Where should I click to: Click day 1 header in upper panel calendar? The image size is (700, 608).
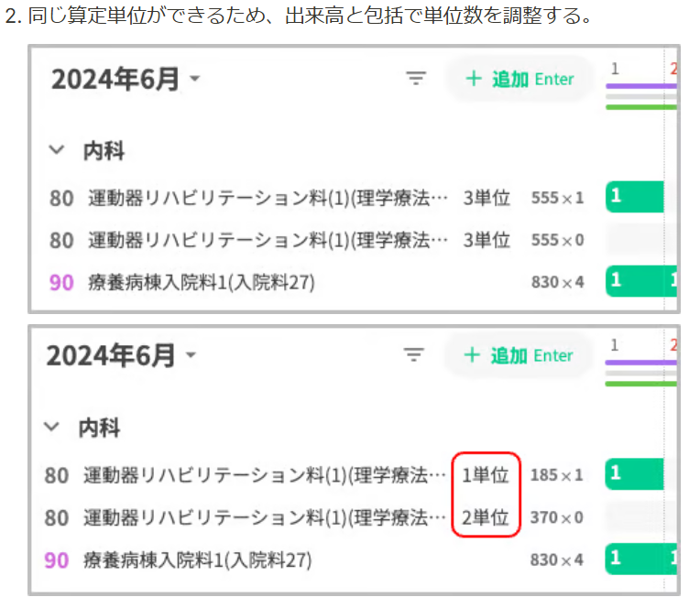tap(615, 69)
